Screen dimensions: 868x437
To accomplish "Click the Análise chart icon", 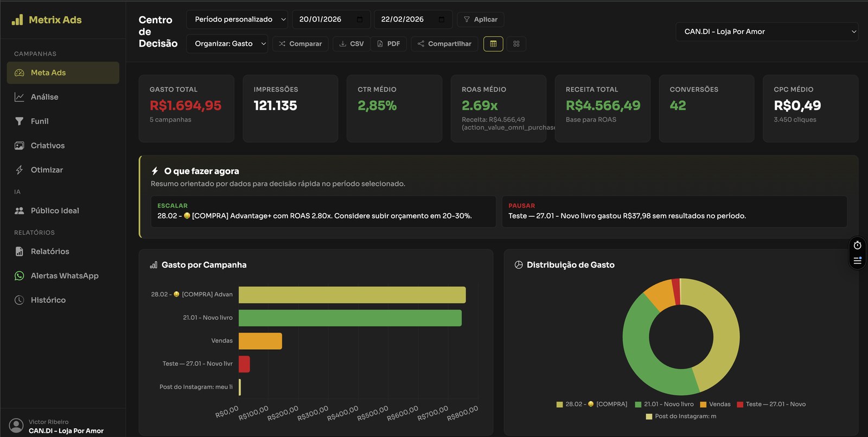I will 20,97.
